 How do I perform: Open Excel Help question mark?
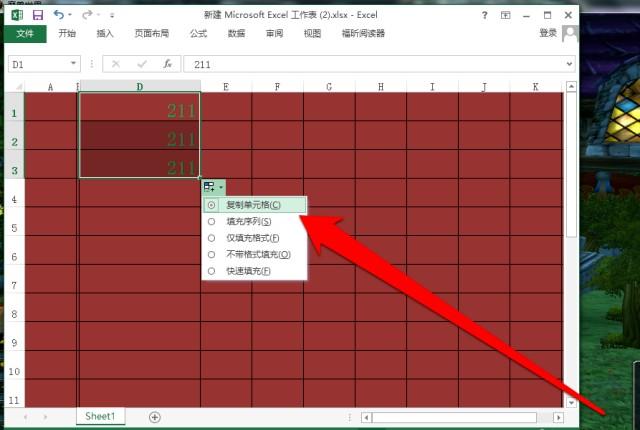484,15
